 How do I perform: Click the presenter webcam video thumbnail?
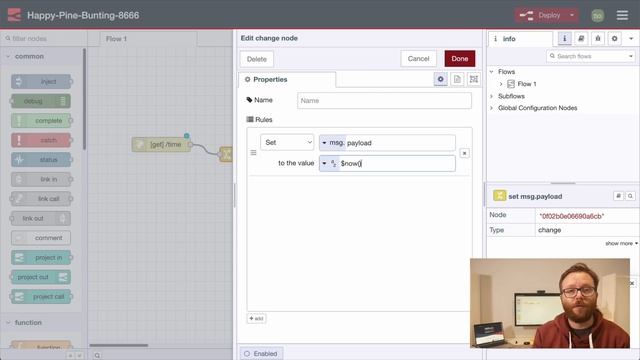point(550,303)
